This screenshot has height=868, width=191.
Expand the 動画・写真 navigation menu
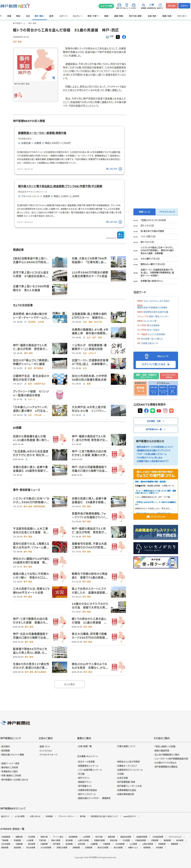pyautogui.click(x=168, y=16)
